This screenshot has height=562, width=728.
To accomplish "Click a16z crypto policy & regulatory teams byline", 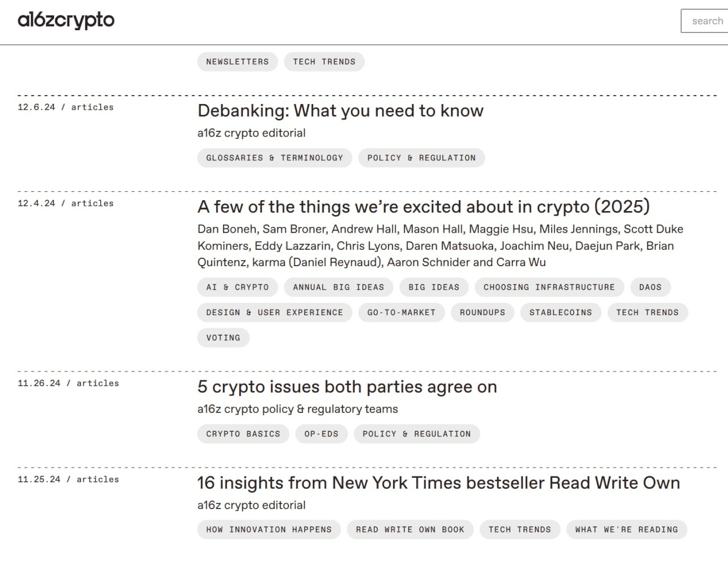I will coord(297,409).
